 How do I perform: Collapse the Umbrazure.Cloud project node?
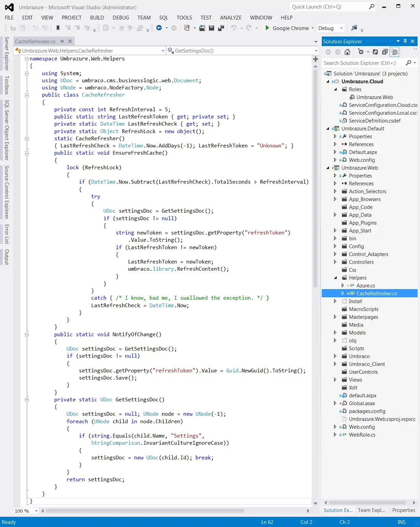[328, 82]
